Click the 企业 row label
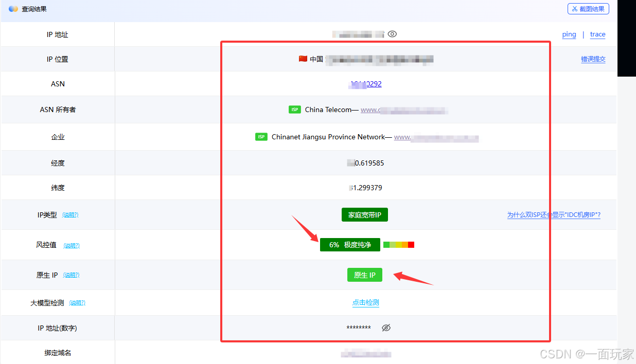The height and width of the screenshot is (364, 636). [58, 137]
